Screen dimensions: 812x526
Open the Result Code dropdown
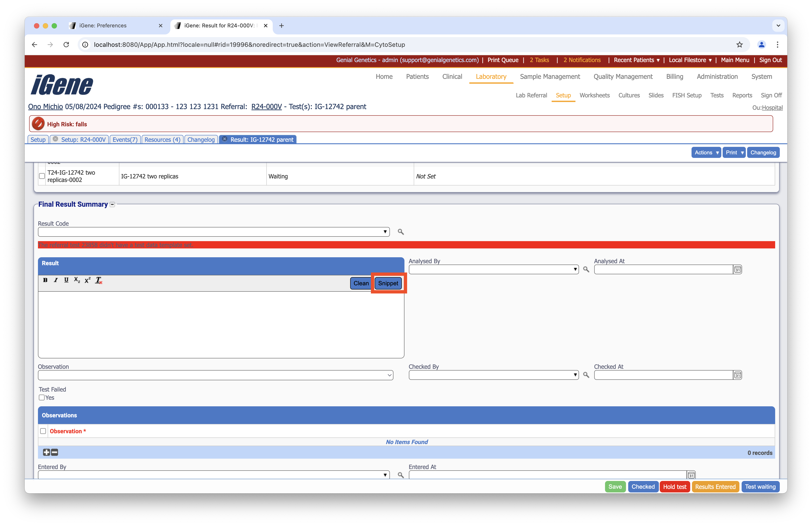click(x=214, y=232)
